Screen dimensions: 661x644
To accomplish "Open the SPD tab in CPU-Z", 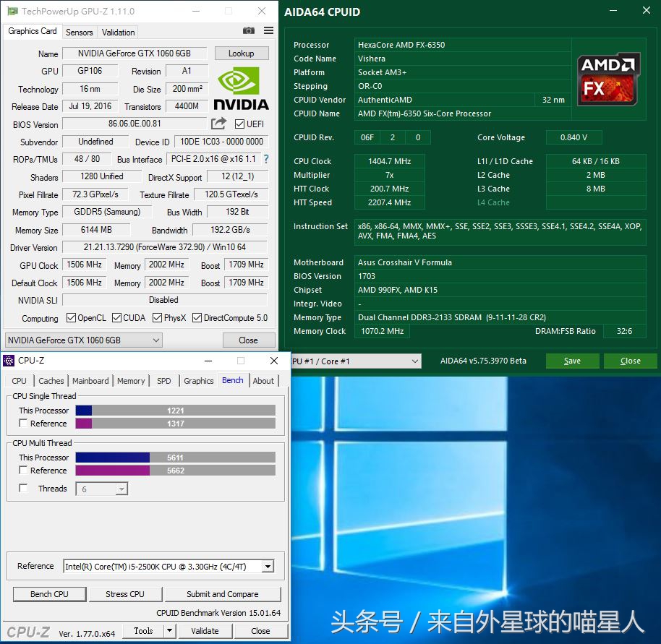I will click(x=163, y=381).
